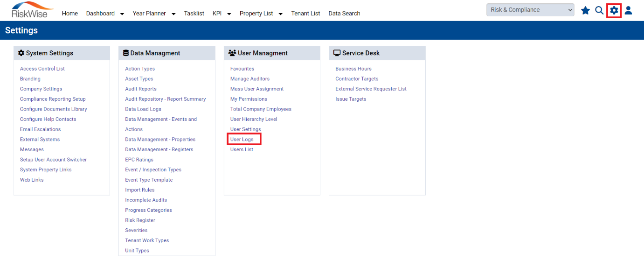This screenshot has width=644, height=260.
Task: Open Access Control List link
Action: click(x=42, y=69)
